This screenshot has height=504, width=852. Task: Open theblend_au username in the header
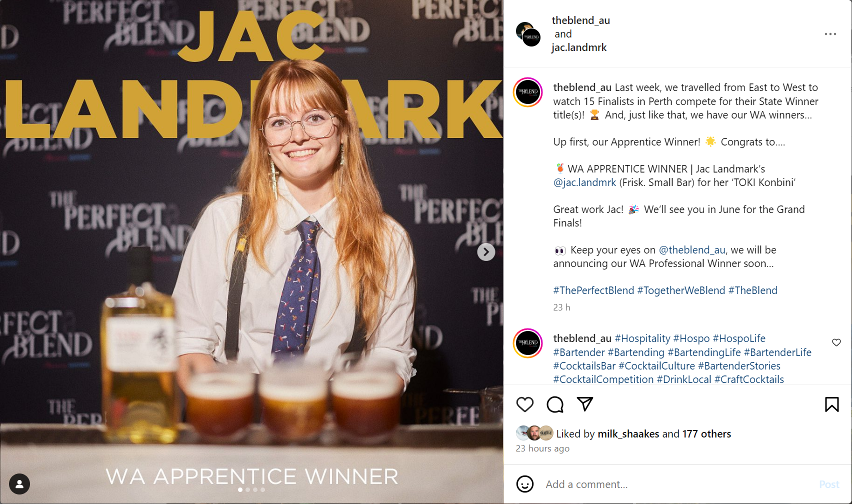point(581,20)
